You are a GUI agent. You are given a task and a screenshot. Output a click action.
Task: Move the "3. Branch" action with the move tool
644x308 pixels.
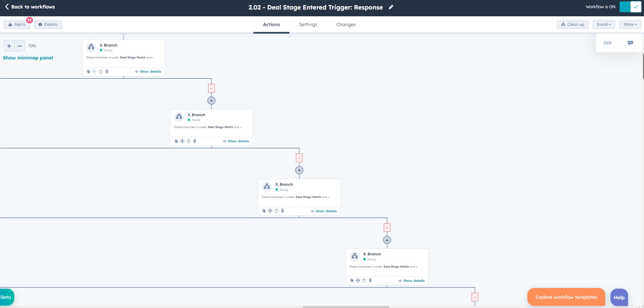(x=182, y=141)
